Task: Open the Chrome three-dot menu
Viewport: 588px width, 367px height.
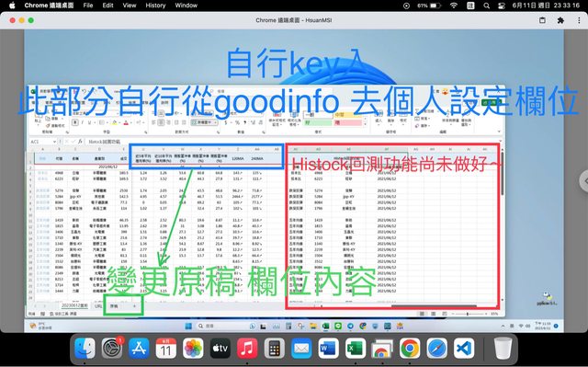Action: 579,20
